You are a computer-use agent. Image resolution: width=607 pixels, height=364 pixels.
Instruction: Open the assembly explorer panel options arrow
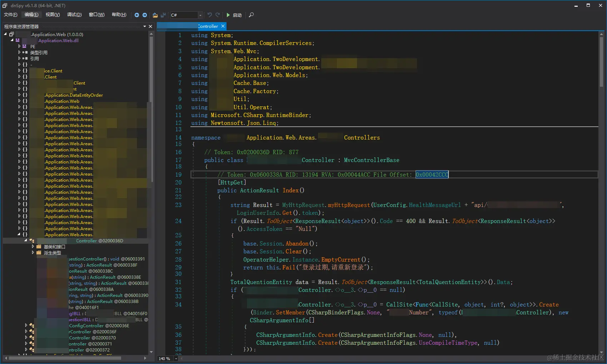pyautogui.click(x=145, y=26)
